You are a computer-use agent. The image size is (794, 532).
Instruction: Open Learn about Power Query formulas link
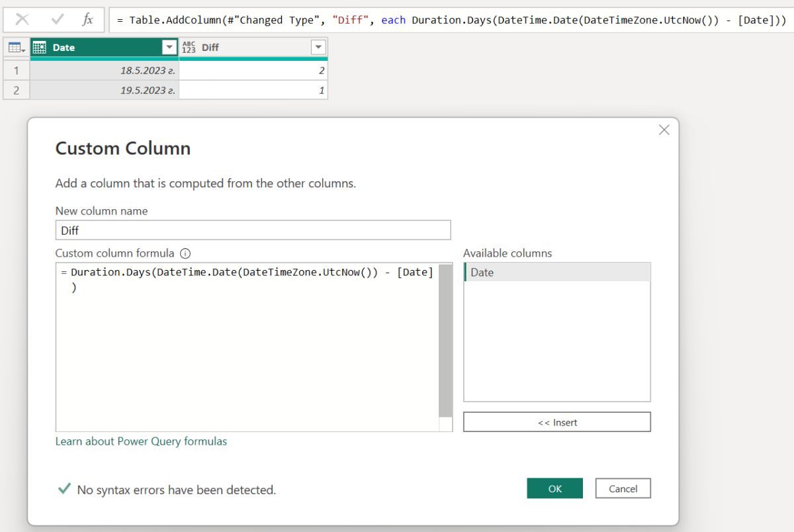141,441
